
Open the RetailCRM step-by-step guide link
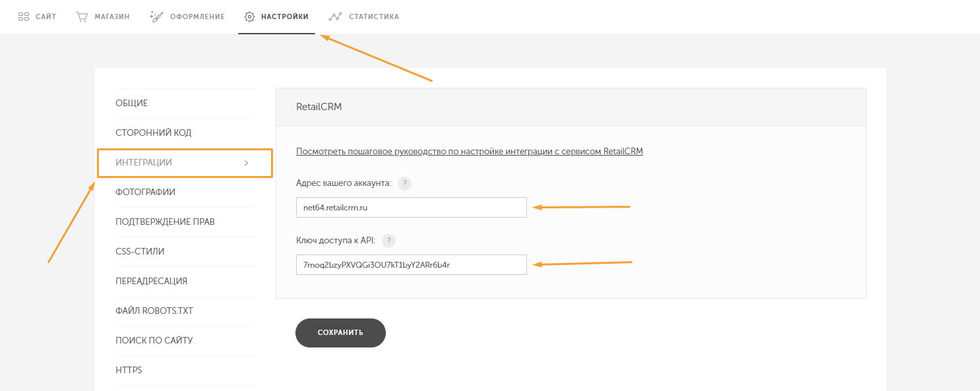469,151
